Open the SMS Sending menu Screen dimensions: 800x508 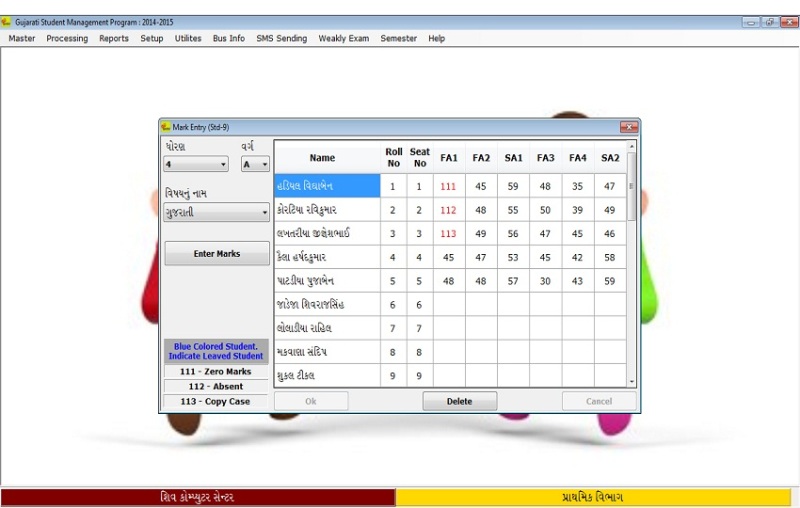[x=281, y=39]
